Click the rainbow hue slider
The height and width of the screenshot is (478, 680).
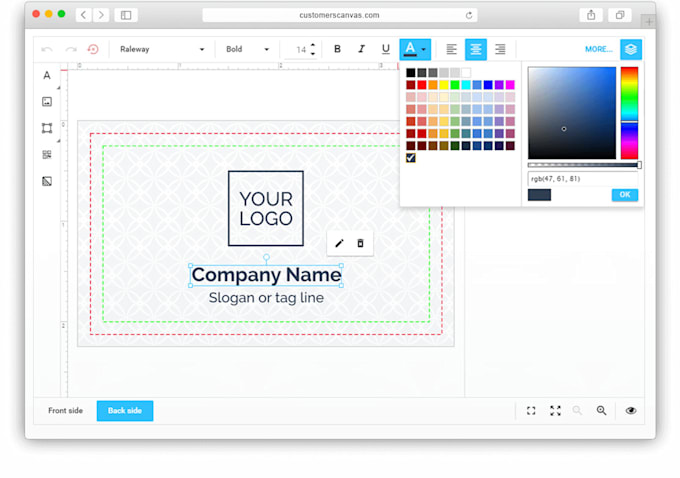click(x=629, y=113)
